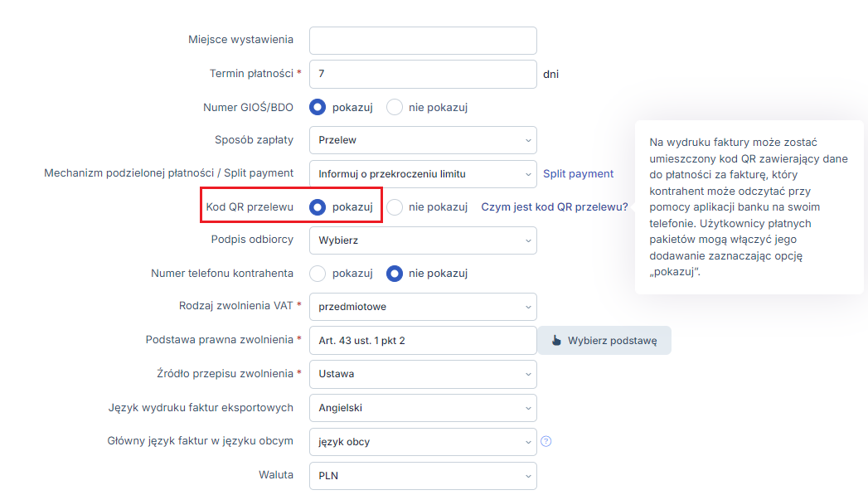
Task: Click the Termin płatności input field
Action: pos(423,74)
